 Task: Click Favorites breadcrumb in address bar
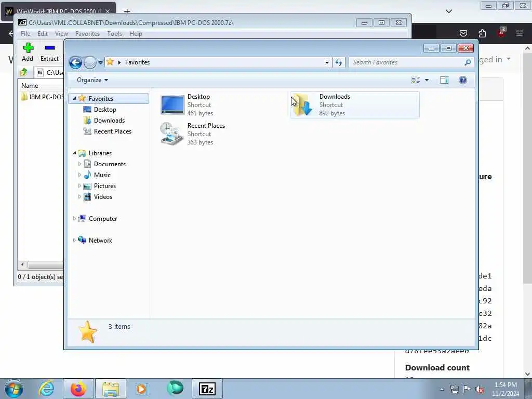click(137, 62)
